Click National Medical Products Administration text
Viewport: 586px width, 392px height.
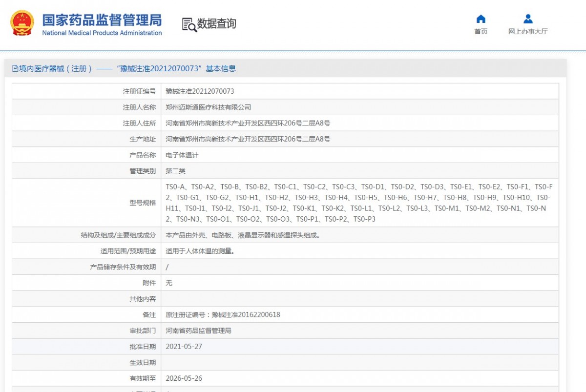pyautogui.click(x=102, y=33)
